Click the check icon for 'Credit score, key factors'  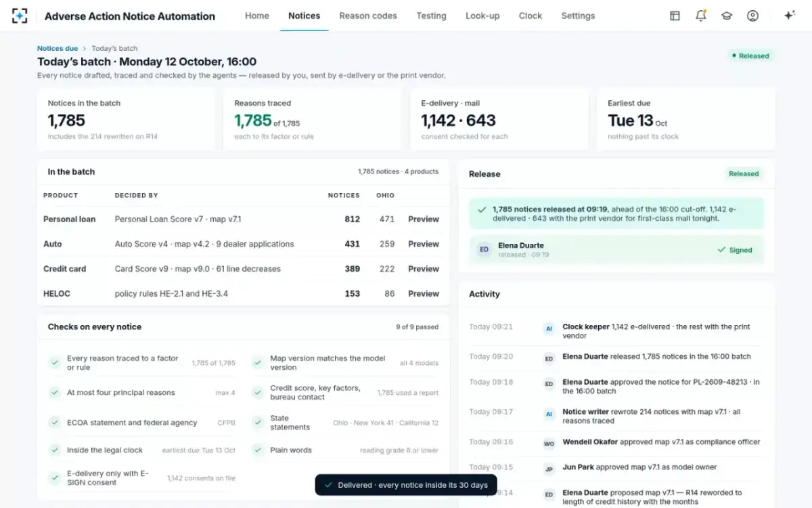coord(258,393)
